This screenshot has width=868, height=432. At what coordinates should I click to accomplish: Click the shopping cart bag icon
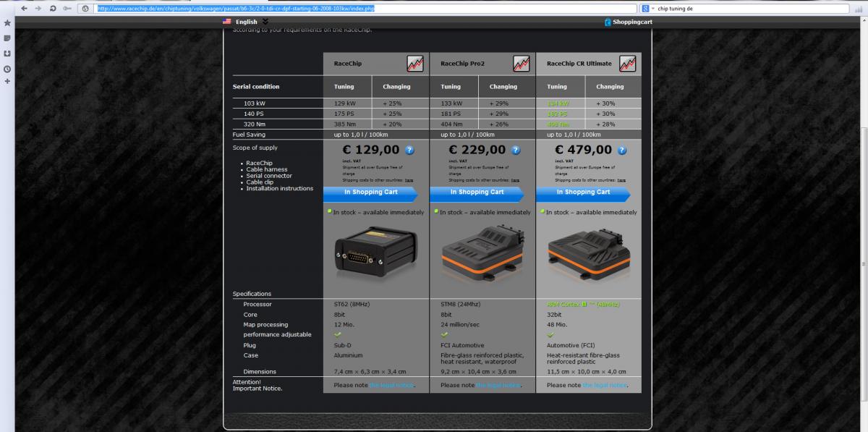pos(608,22)
